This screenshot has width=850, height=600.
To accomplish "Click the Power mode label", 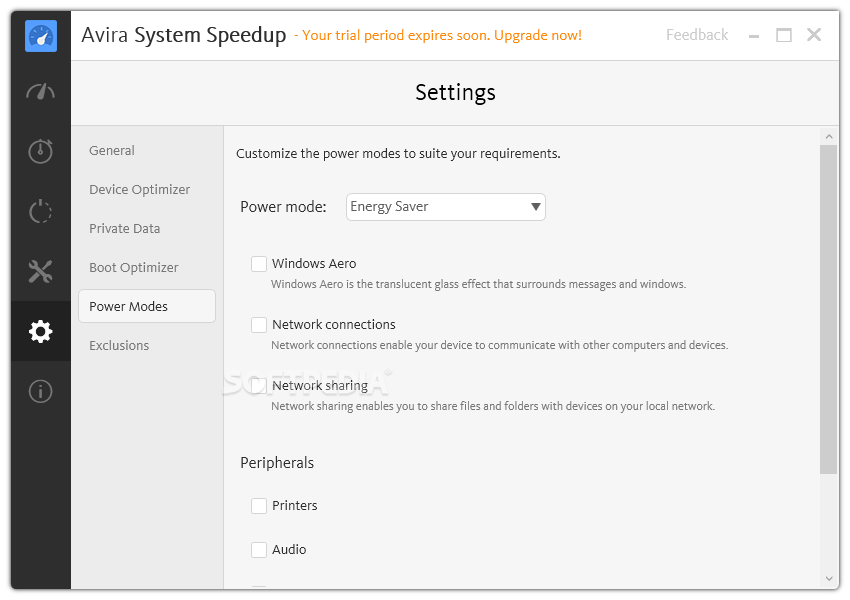I will 284,207.
